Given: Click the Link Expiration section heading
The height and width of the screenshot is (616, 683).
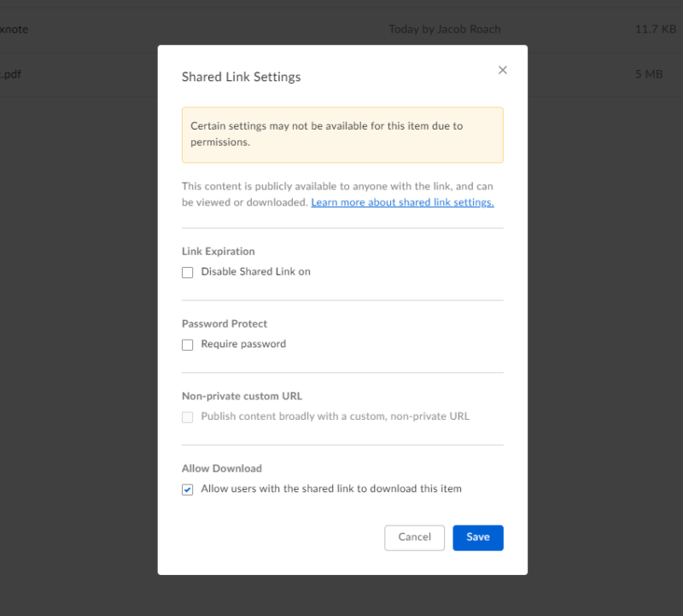Looking at the screenshot, I should click(218, 251).
